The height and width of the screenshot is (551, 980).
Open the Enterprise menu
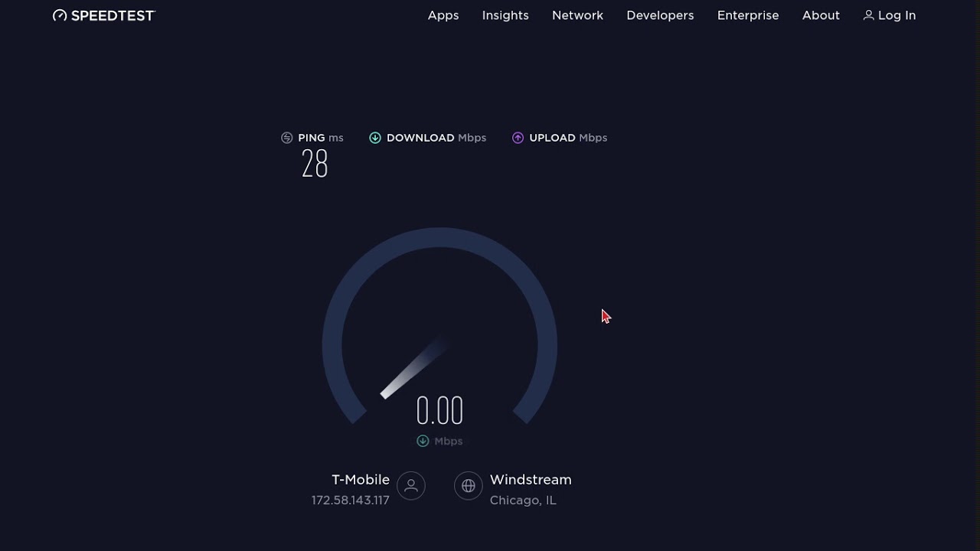coord(748,15)
